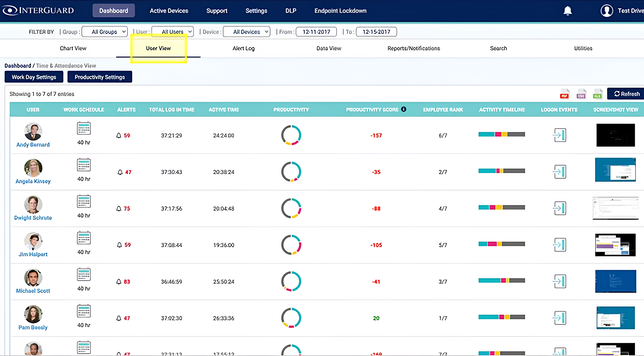This screenshot has height=356, width=644.
Task: Click the Refresh button
Action: (626, 94)
